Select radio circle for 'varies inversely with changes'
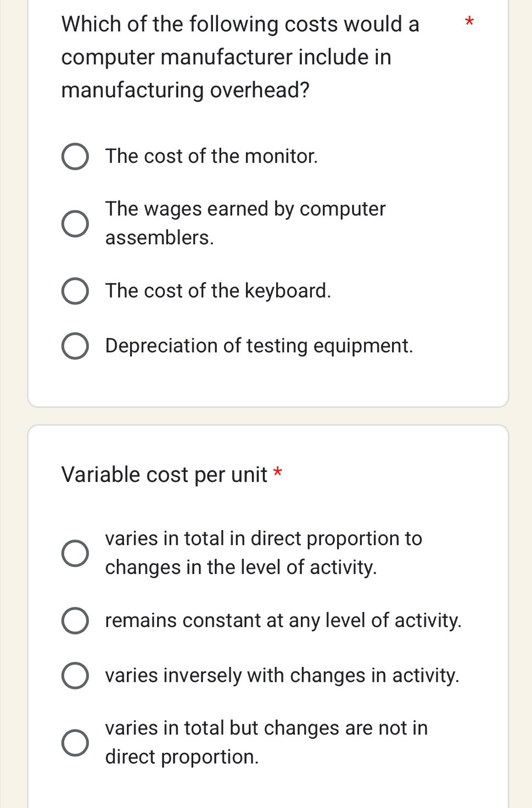Screen dimensions: 532x808 (x=75, y=676)
